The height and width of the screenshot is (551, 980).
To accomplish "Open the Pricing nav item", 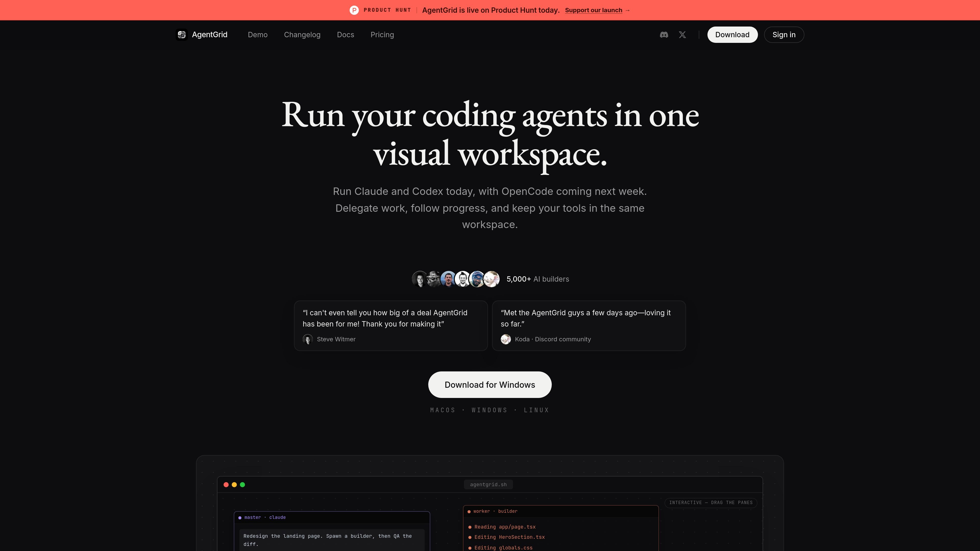I will (x=382, y=35).
